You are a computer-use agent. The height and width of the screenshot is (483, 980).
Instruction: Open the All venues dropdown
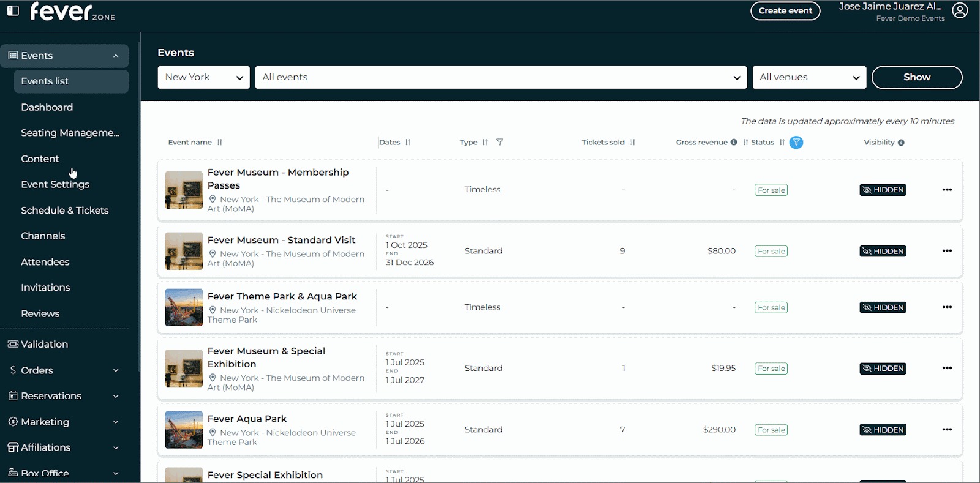pos(809,77)
